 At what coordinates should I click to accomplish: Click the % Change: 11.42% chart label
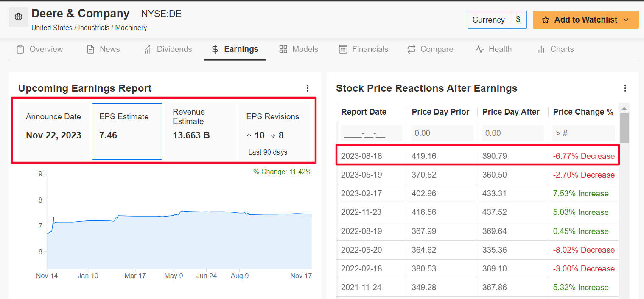pos(283,172)
